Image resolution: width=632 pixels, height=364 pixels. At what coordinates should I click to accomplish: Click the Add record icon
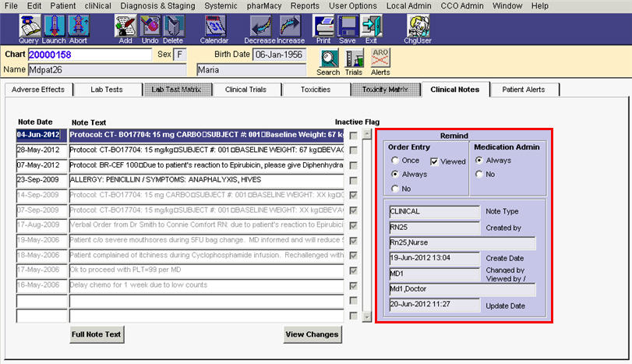pos(125,28)
